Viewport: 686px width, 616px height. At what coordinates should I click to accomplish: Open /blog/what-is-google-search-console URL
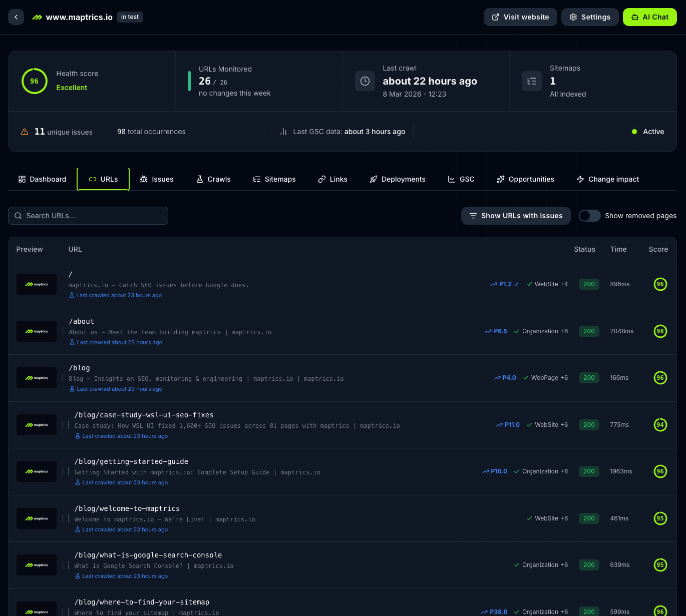click(x=148, y=555)
